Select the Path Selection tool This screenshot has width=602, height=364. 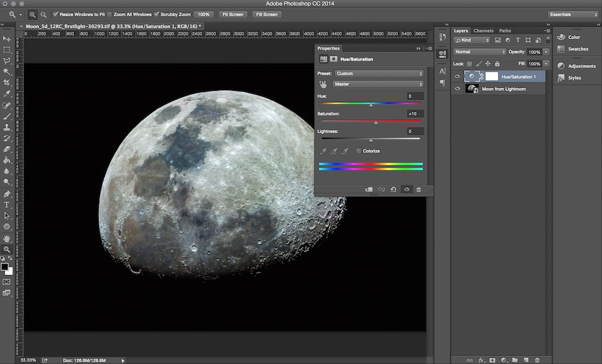[x=7, y=215]
